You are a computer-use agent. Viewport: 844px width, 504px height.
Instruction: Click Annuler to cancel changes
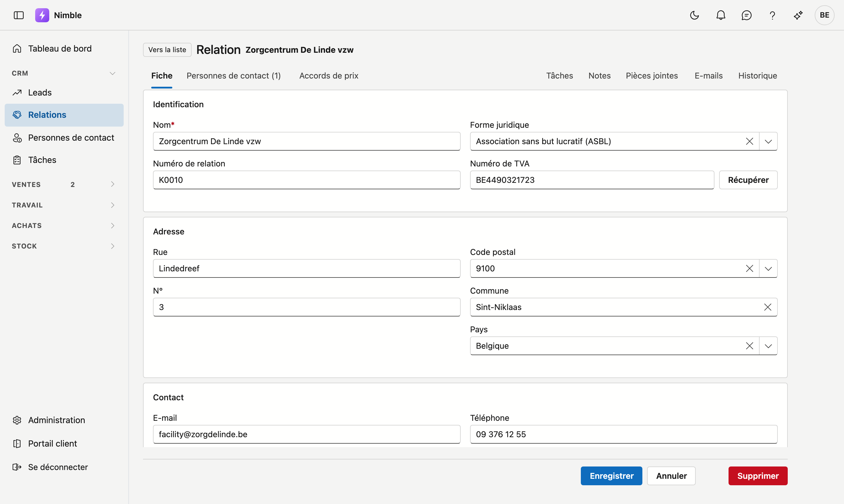pyautogui.click(x=671, y=476)
